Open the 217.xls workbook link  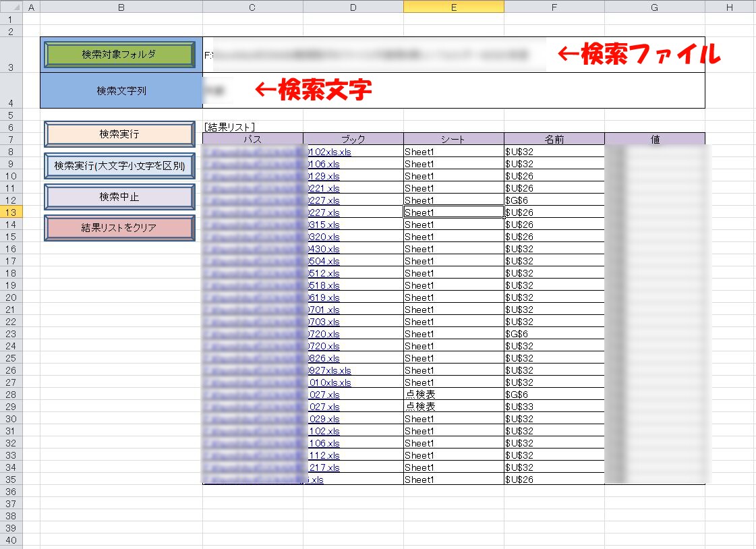[x=324, y=467]
